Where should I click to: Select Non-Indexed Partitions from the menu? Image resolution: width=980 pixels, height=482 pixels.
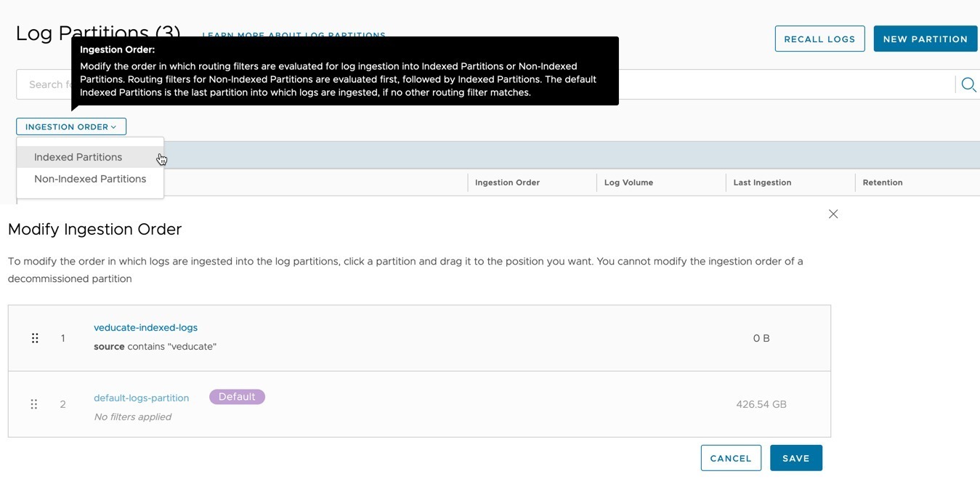(90, 179)
